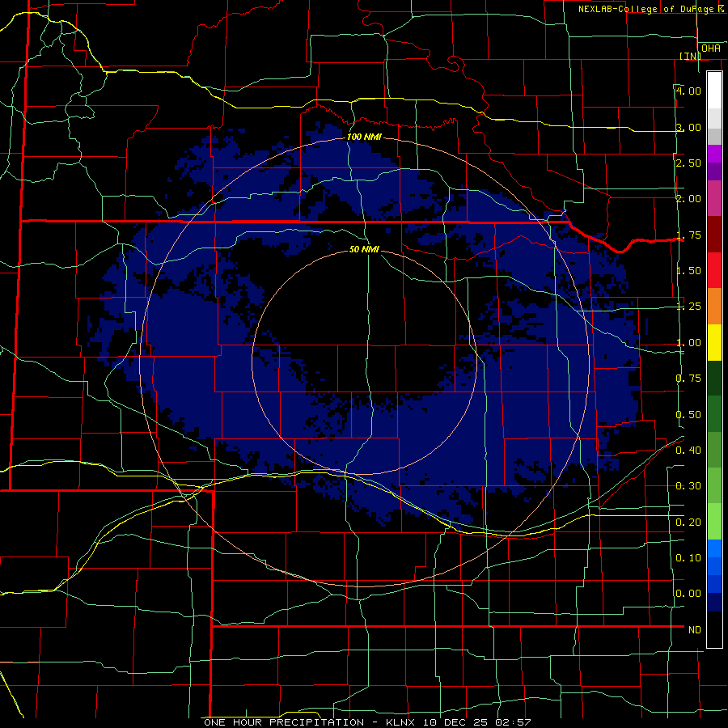The image size is (728, 728).
Task: Click the 'KLNX' radar site identifier
Action: pyautogui.click(x=402, y=722)
